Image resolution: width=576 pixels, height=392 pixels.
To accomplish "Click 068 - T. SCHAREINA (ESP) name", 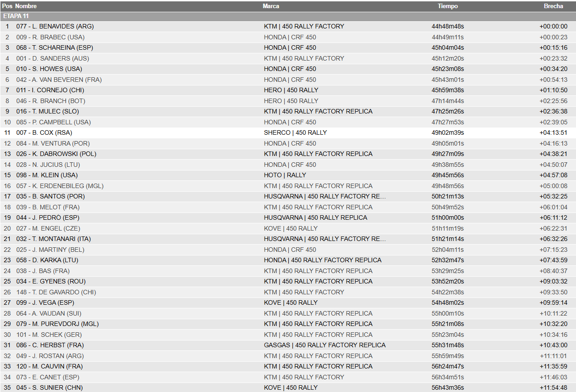I will 55,47.
